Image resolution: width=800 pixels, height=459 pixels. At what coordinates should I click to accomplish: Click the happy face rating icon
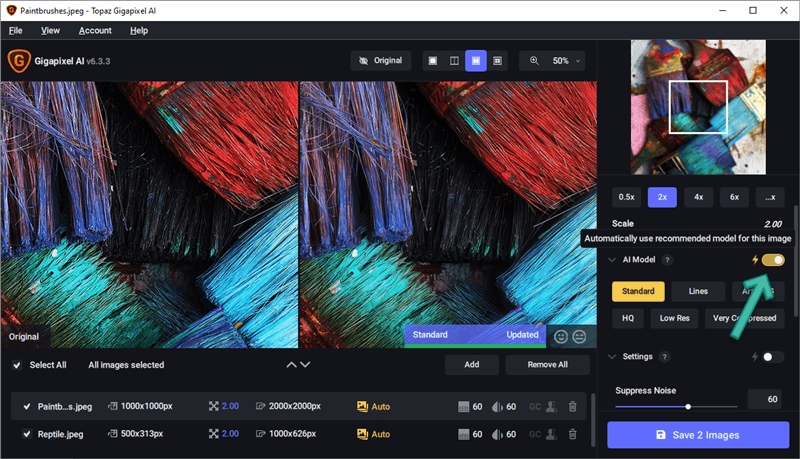[561, 337]
